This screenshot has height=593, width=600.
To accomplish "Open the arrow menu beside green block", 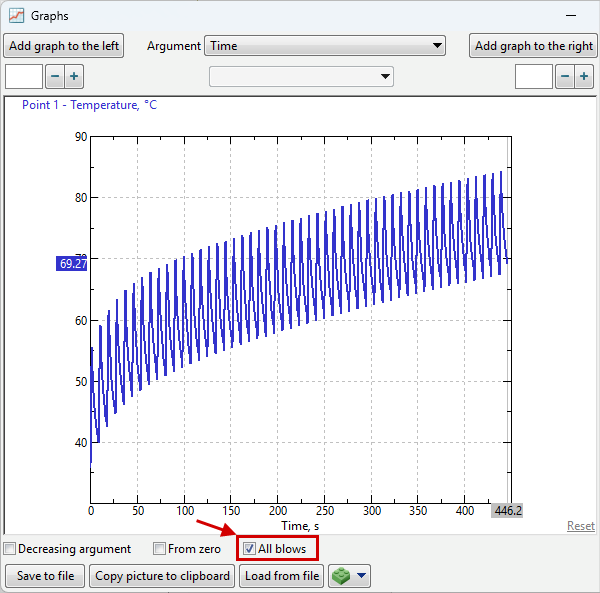I will (362, 576).
